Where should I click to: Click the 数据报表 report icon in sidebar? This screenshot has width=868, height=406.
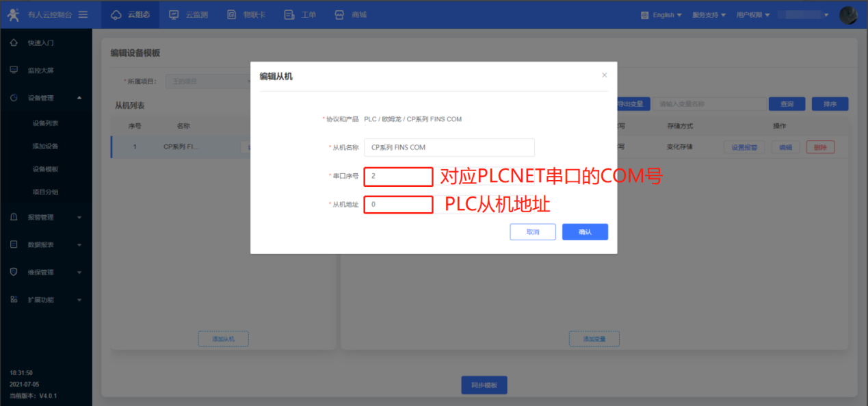(14, 244)
